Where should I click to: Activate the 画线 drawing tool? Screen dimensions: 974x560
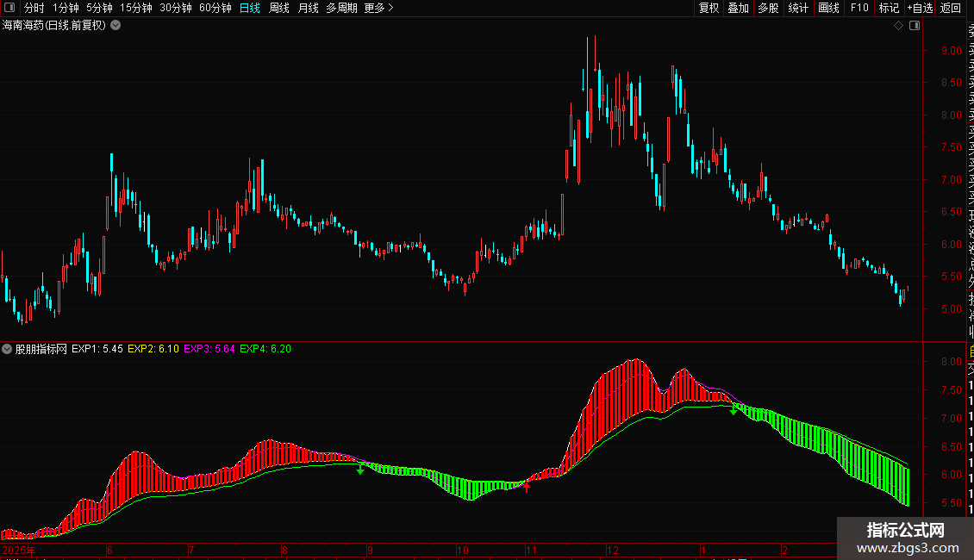pyautogui.click(x=828, y=8)
